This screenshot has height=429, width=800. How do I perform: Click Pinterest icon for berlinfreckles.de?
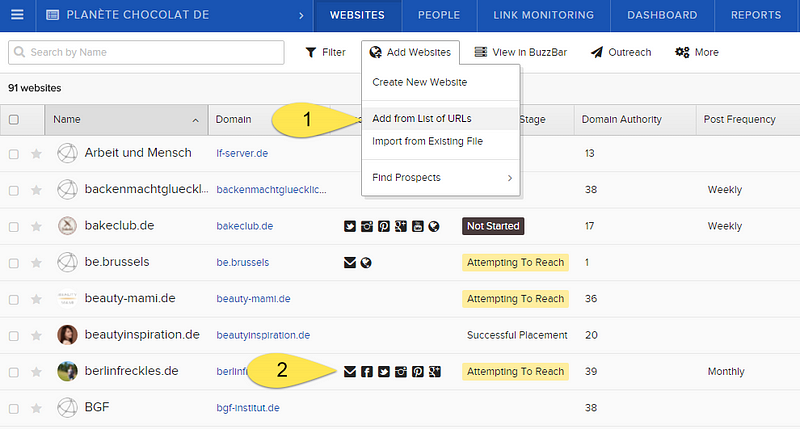coord(417,371)
